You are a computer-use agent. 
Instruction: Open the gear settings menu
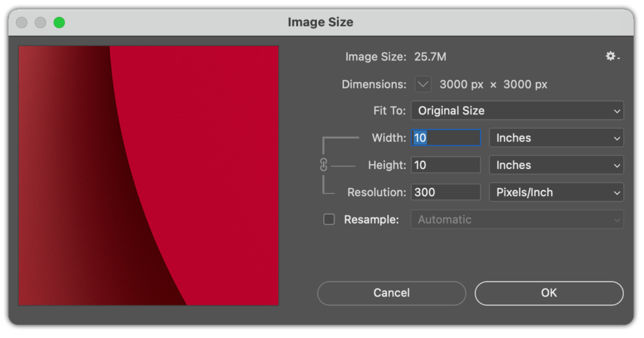click(x=613, y=57)
